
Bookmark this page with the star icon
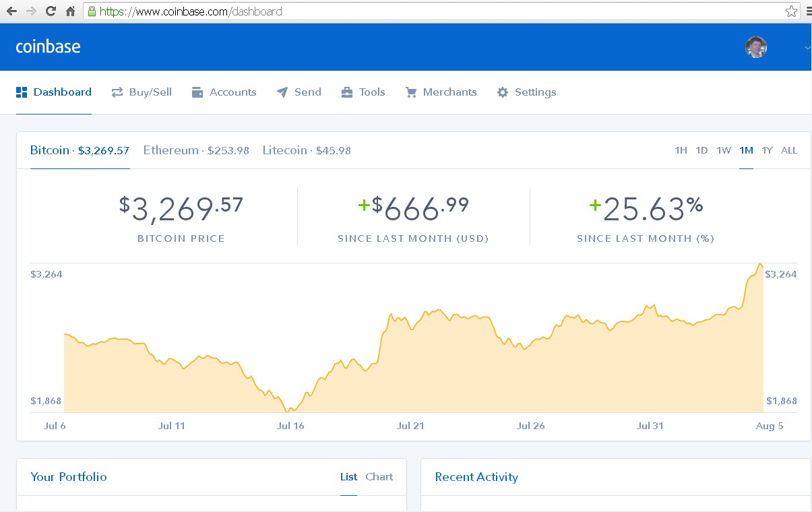[x=791, y=11]
